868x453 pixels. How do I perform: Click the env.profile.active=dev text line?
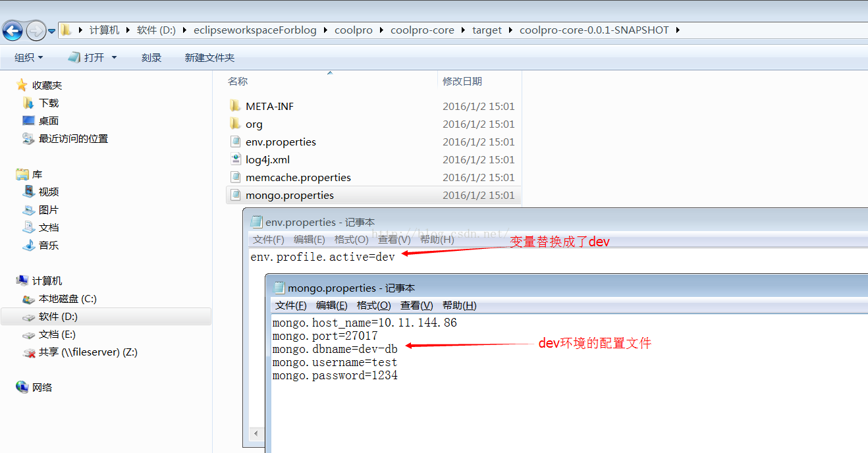tap(323, 257)
